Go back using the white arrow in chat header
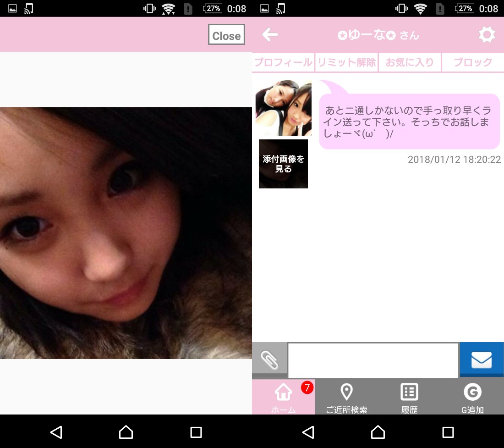 (270, 34)
